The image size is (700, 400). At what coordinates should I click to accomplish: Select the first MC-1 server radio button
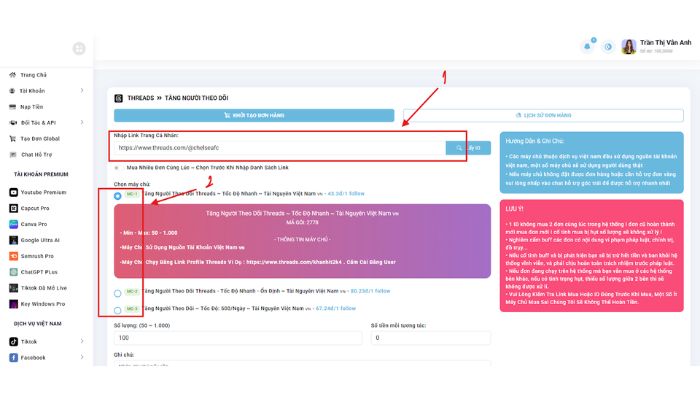[117, 196]
